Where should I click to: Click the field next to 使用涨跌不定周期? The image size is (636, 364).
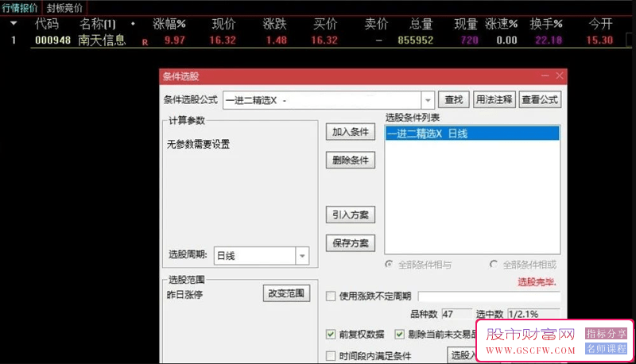pos(489,296)
